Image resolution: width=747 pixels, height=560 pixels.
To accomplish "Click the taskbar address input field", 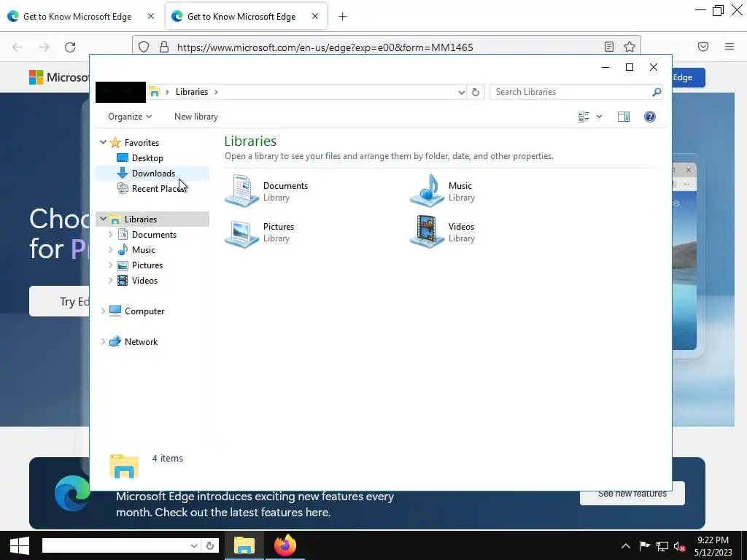I will [x=115, y=545].
